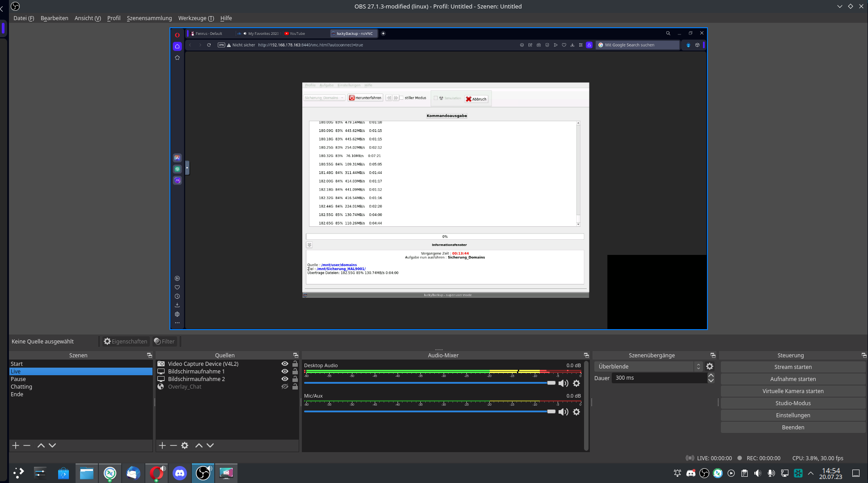Screen dimensions: 868x483
Task: Remove selected scene with minus icon
Action: (x=27, y=445)
